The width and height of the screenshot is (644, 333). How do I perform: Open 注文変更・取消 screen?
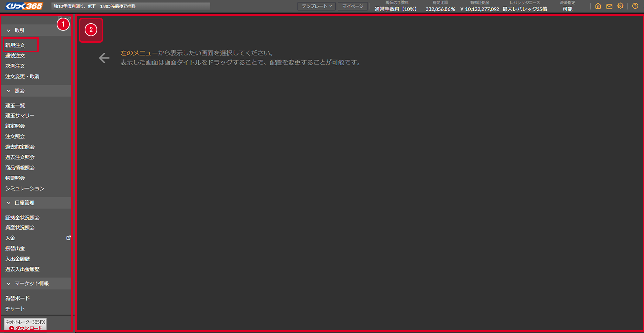[x=22, y=77]
